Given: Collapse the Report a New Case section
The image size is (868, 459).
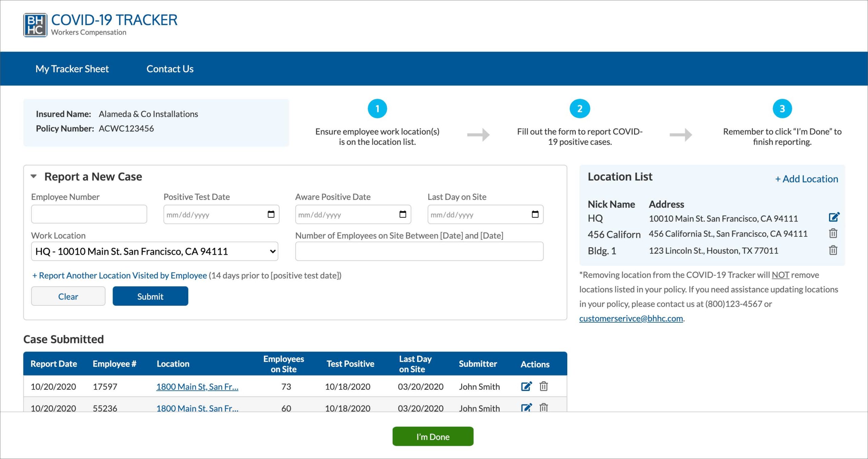Looking at the screenshot, I should coord(34,176).
